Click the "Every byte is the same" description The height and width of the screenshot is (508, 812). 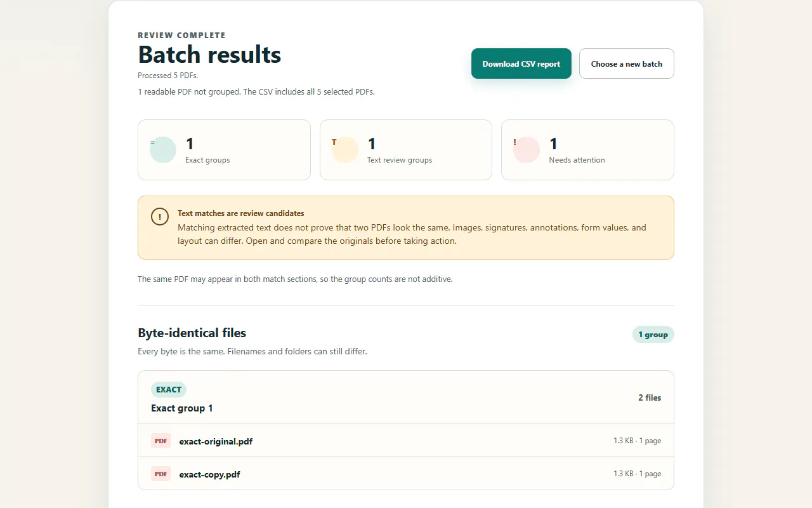[x=252, y=352]
